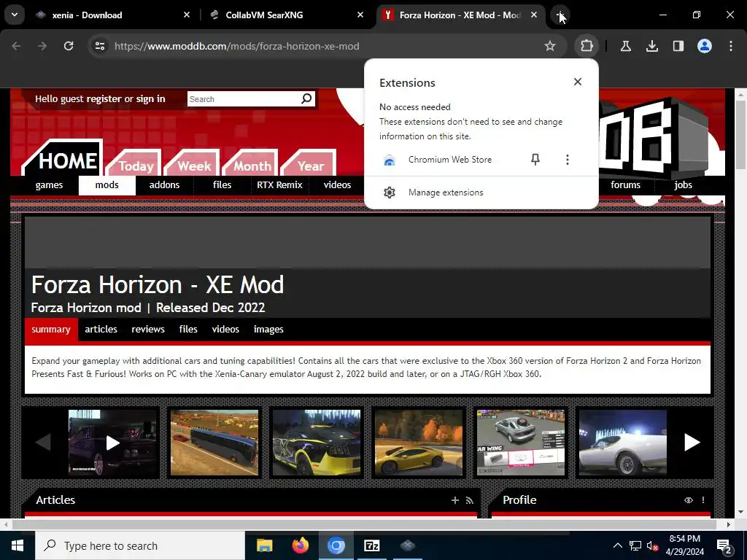Click the Chromium Web Store extension icon
This screenshot has height=560, width=747.
click(x=390, y=160)
